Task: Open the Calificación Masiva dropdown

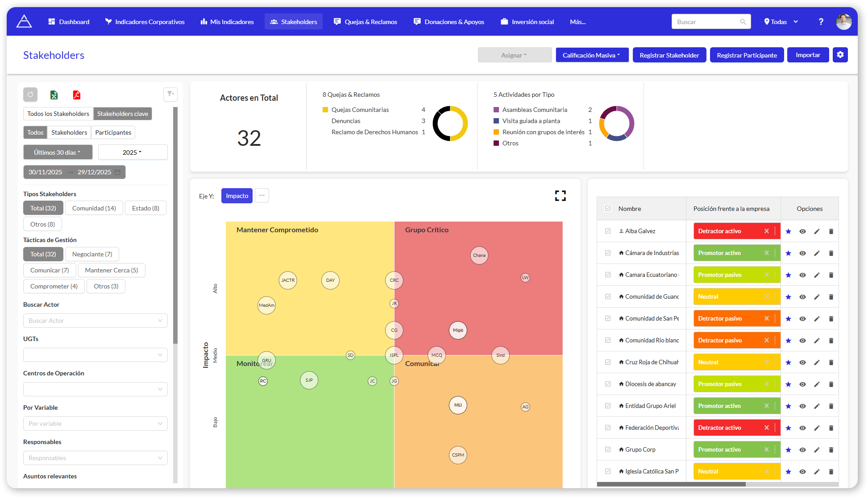Action: coord(592,54)
